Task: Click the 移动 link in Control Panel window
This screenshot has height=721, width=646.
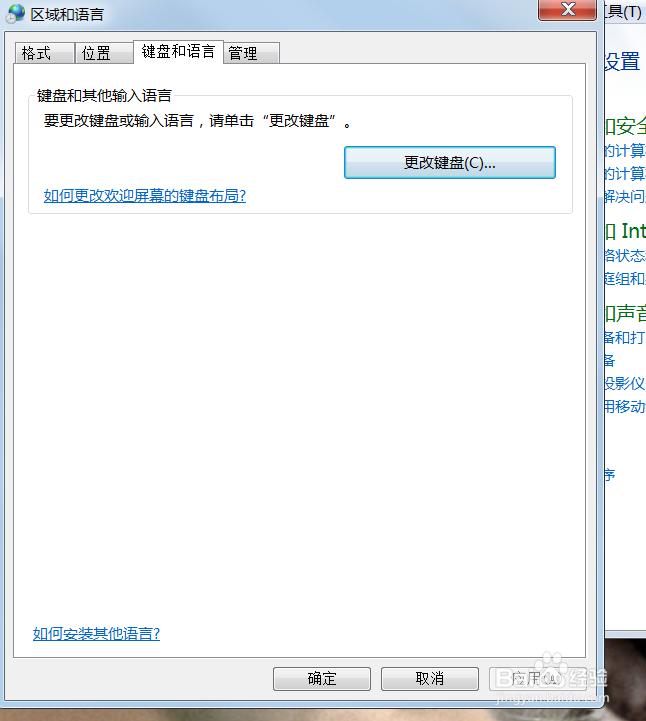Action: click(625, 406)
